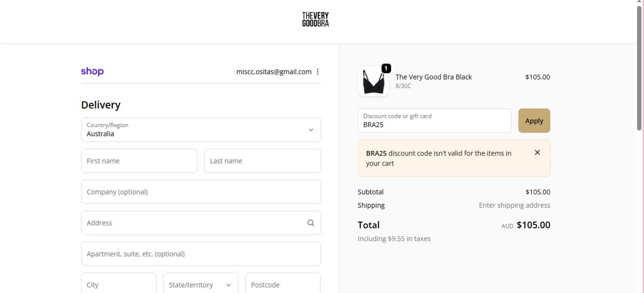Click the Shipping label
Image resolution: width=644 pixels, height=293 pixels.
pos(371,205)
